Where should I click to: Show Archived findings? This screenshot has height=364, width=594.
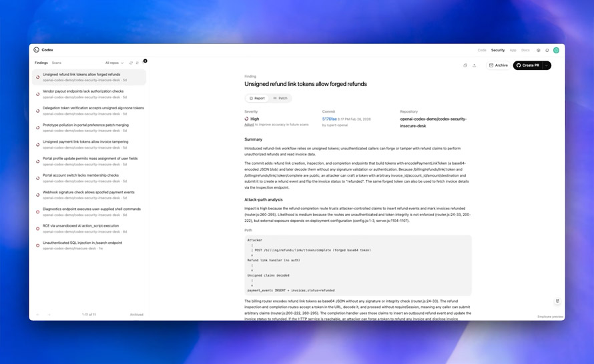click(136, 315)
